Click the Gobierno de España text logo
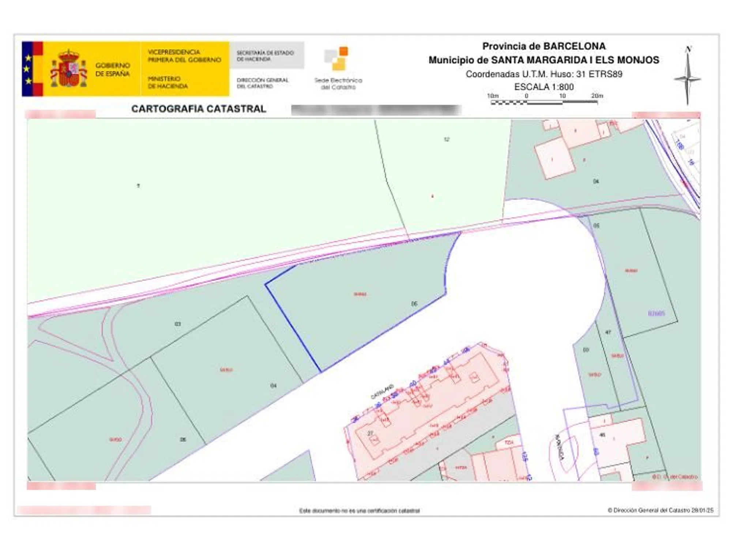 [113, 70]
